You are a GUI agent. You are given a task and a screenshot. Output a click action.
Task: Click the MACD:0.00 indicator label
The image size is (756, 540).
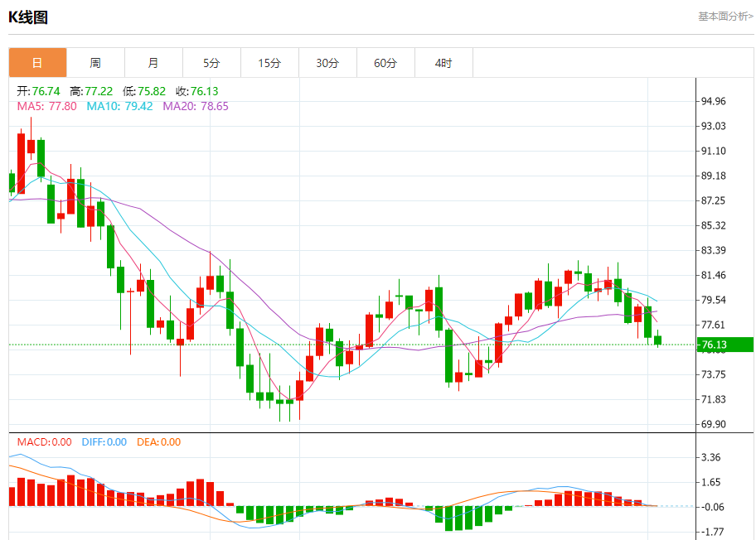pyautogui.click(x=45, y=441)
